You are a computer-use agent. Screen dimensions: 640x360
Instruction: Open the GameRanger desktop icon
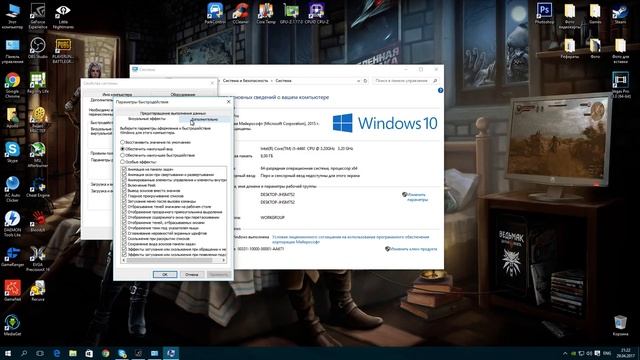tap(12, 256)
